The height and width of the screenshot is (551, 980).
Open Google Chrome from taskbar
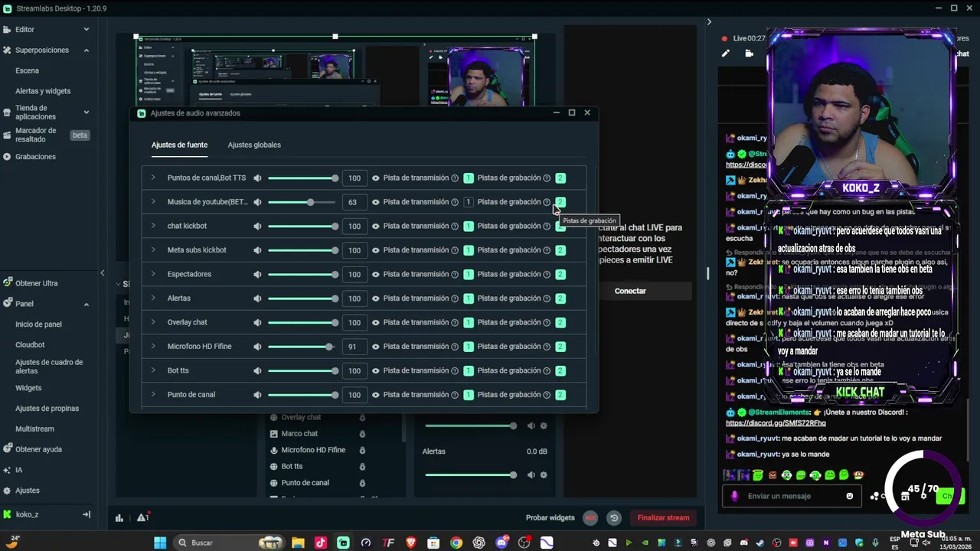click(456, 543)
